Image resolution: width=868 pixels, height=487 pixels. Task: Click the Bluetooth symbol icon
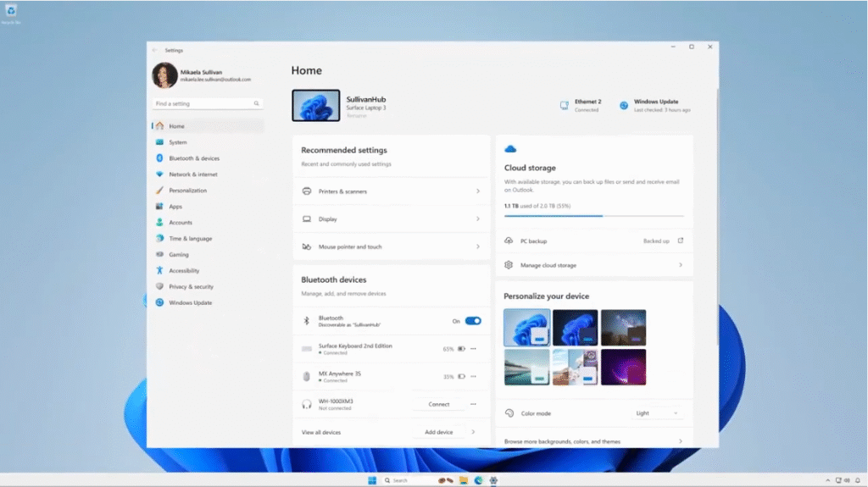[306, 321]
